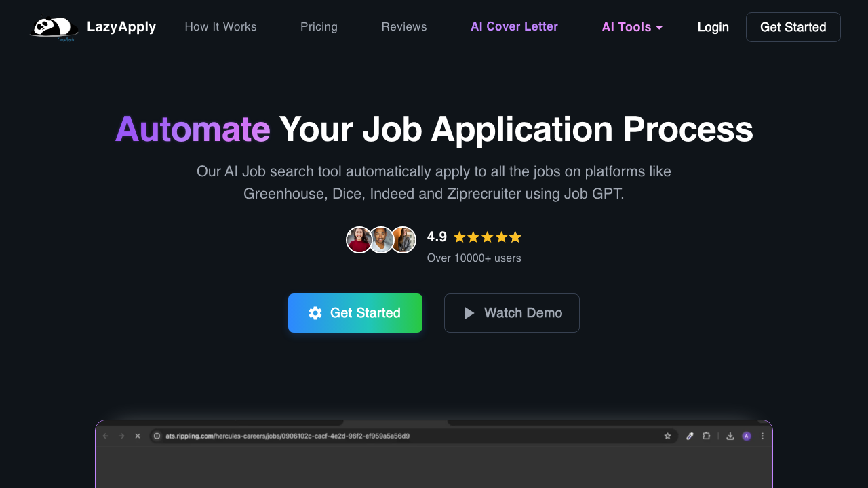Click the 4.9 rating number
The height and width of the screenshot is (488, 868).
tap(437, 237)
